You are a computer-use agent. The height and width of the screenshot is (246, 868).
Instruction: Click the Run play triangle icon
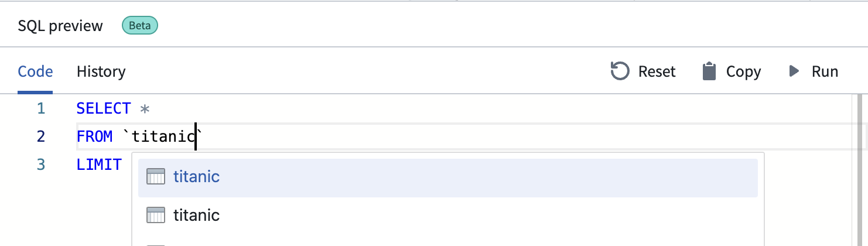click(x=795, y=71)
